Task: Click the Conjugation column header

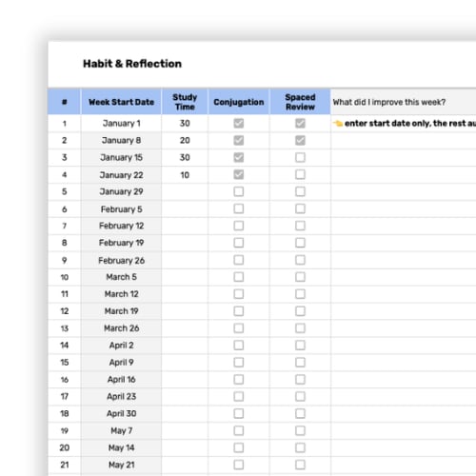Action: click(239, 102)
